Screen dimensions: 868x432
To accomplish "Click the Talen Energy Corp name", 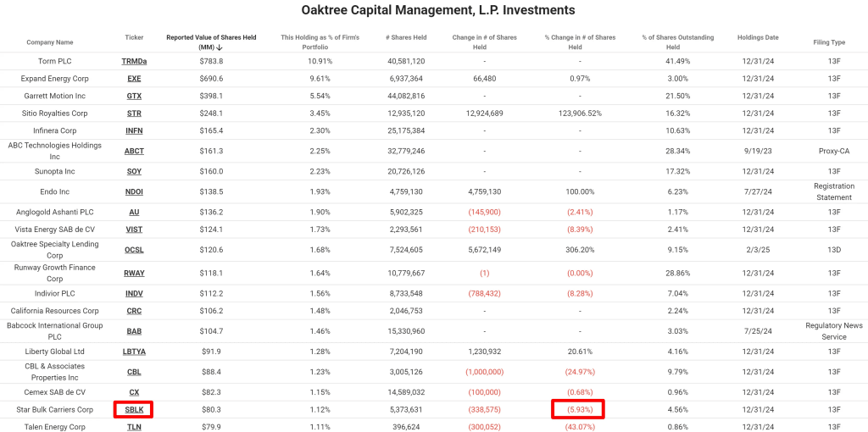I will [x=55, y=428].
